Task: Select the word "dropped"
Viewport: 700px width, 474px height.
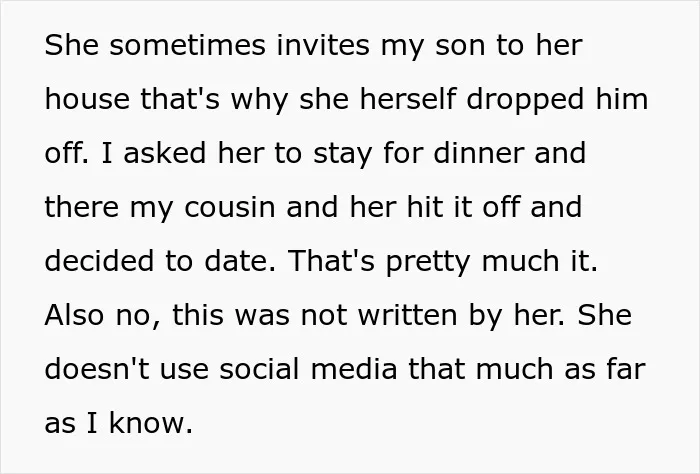Action: point(525,100)
